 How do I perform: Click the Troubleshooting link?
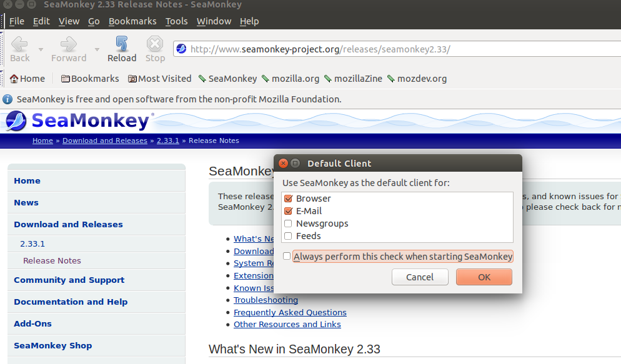point(266,300)
